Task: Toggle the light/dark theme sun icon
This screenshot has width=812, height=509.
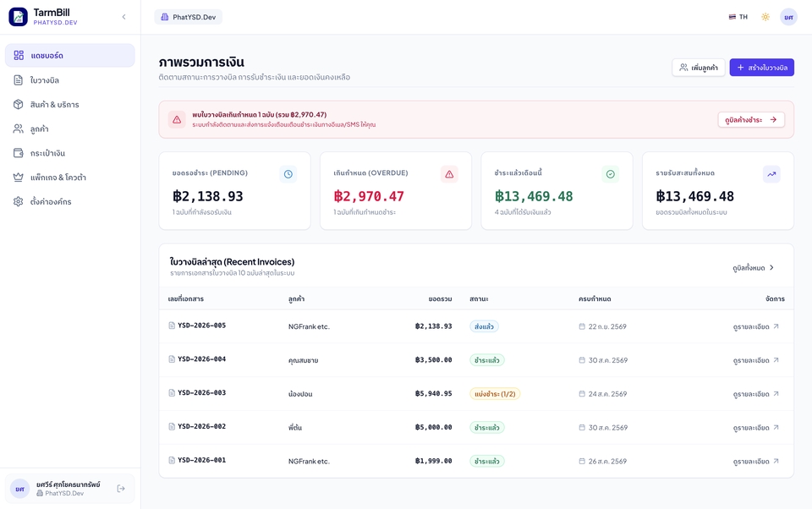Action: tap(765, 17)
